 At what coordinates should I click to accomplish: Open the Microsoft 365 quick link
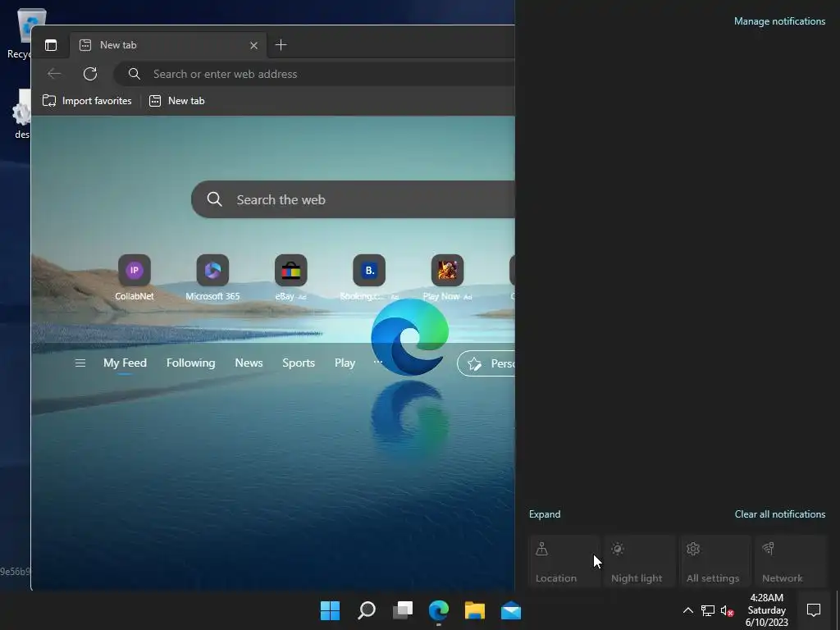coord(212,277)
